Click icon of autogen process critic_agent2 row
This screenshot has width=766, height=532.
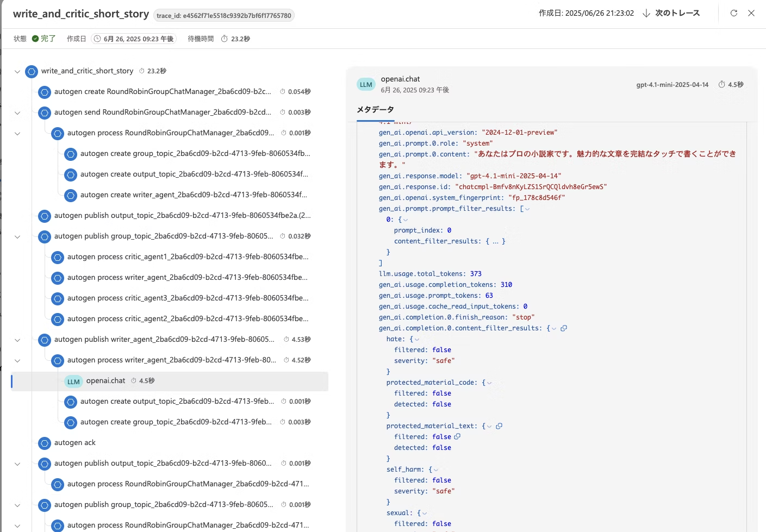pyautogui.click(x=58, y=319)
